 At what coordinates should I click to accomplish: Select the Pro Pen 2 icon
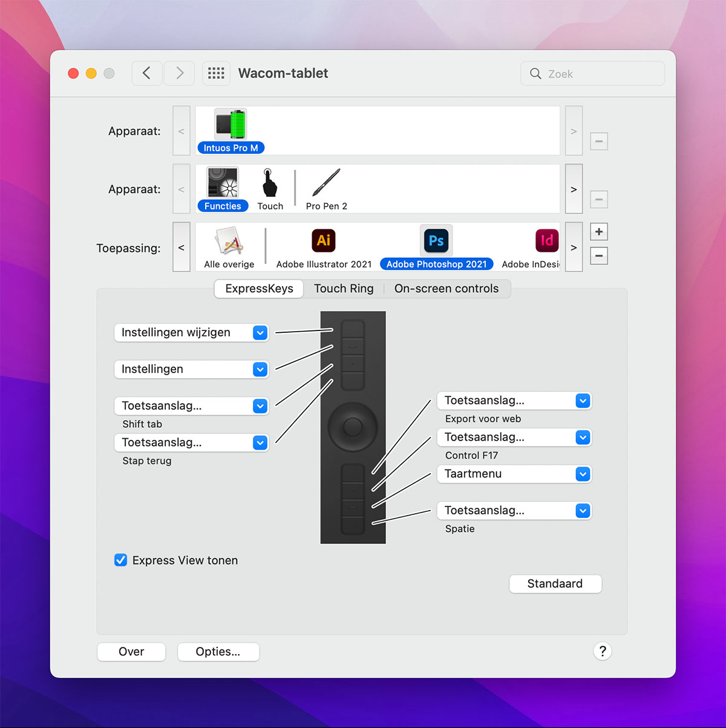click(x=326, y=183)
